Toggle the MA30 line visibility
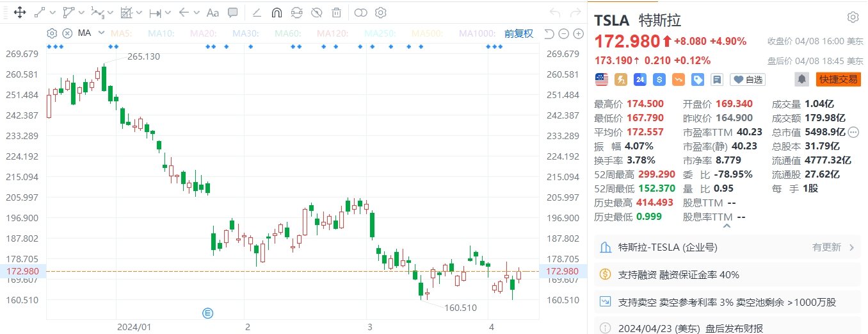Screen dimensions: 868x334 pyautogui.click(x=246, y=33)
